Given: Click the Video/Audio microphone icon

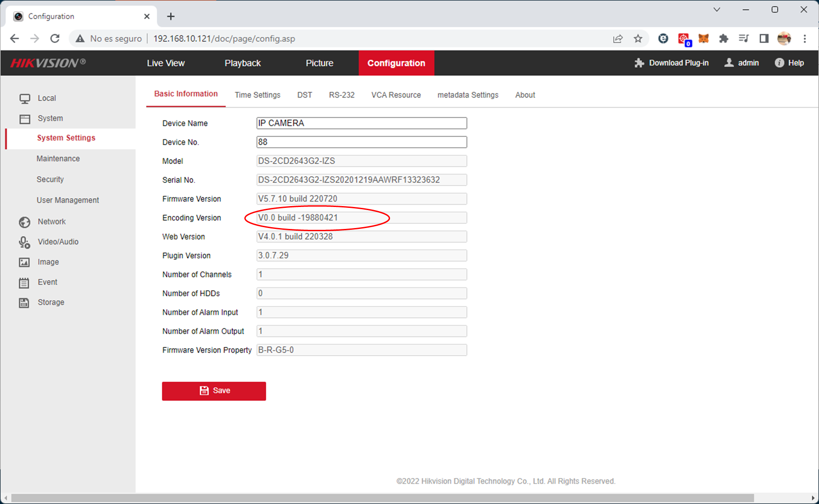Looking at the screenshot, I should (x=24, y=242).
